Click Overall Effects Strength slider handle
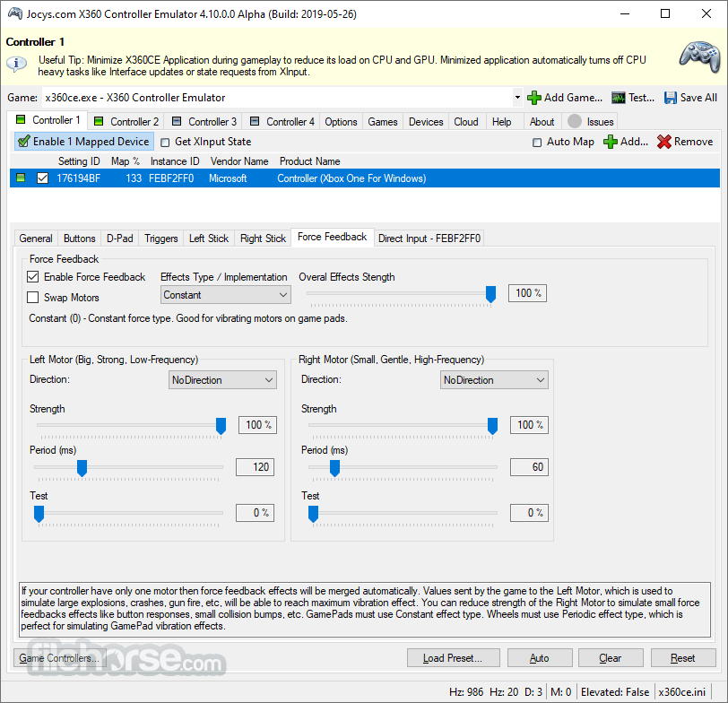This screenshot has width=728, height=703. tap(490, 294)
